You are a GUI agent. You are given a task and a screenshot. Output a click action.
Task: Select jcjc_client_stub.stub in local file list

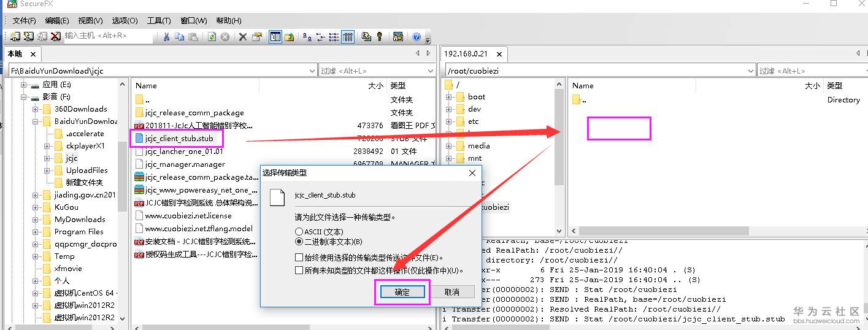click(x=179, y=139)
